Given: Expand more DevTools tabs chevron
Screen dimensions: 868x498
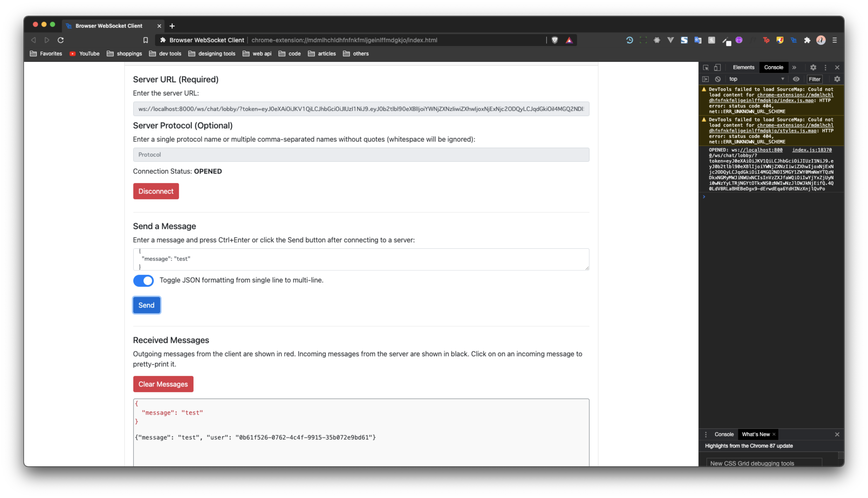Looking at the screenshot, I should [x=794, y=67].
